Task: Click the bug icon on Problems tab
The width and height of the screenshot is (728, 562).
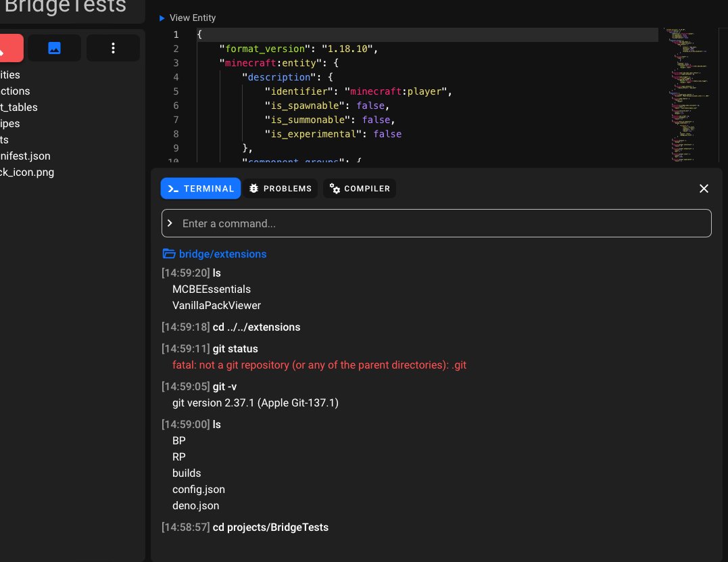Action: pyautogui.click(x=253, y=189)
